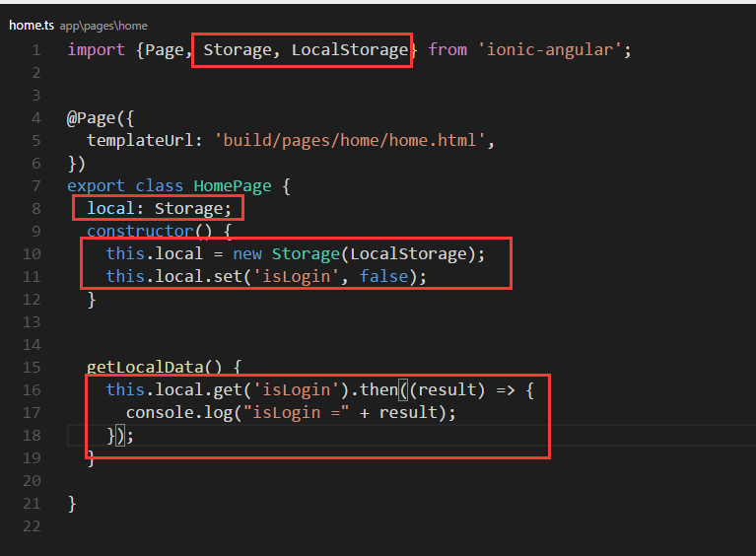Click 'this' at start of line 10
This screenshot has height=556, width=756.
coord(125,254)
